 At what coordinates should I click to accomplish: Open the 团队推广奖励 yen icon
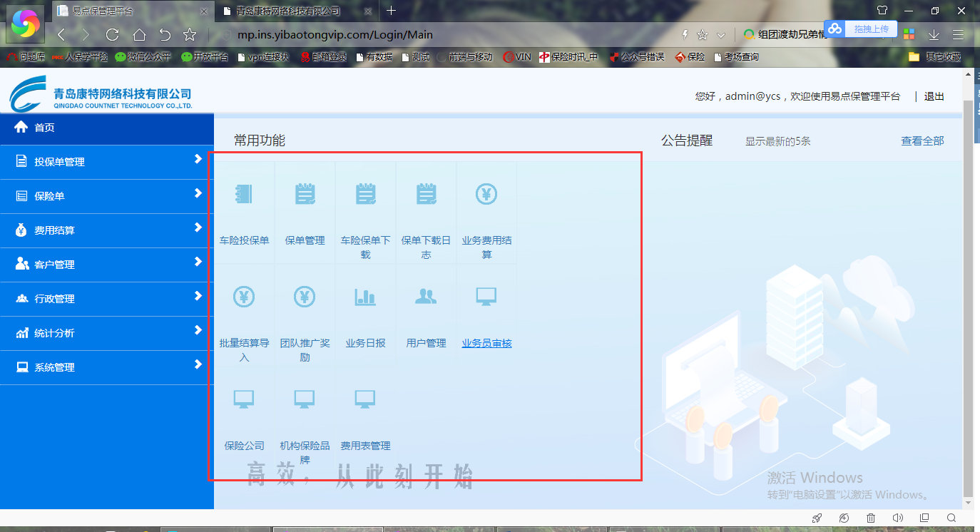point(305,297)
